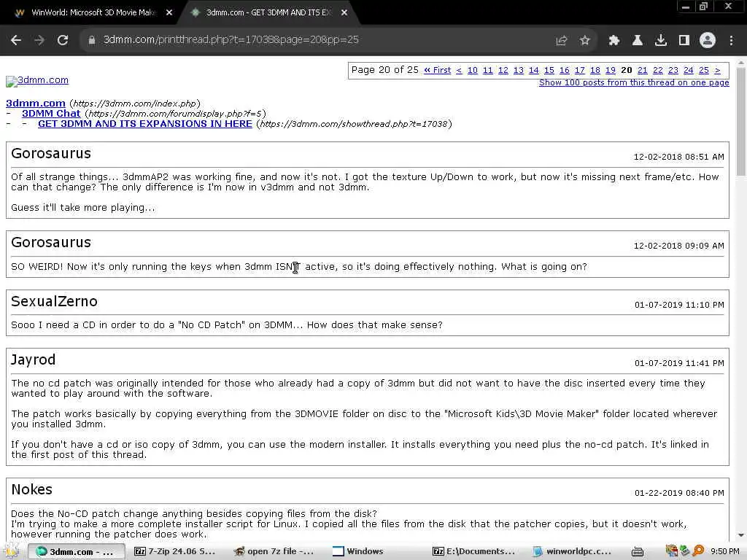Go to page 19 of the thread
Screen dimensions: 747x560
point(611,70)
